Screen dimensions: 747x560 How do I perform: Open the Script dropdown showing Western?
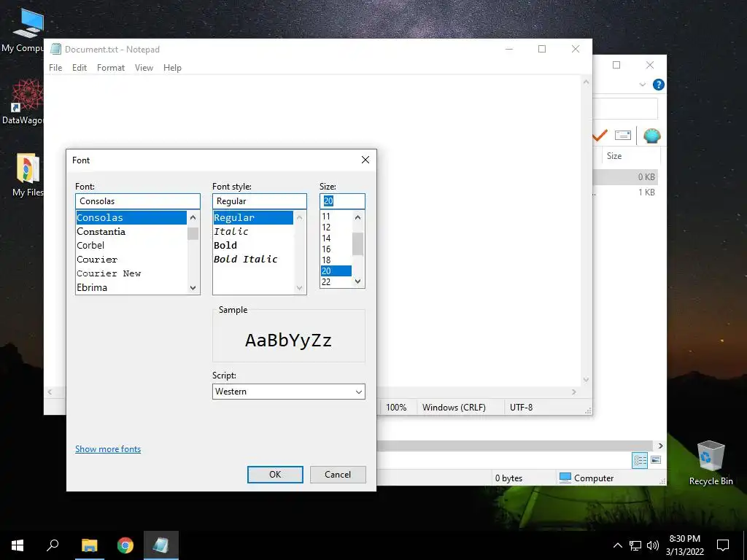(x=289, y=392)
